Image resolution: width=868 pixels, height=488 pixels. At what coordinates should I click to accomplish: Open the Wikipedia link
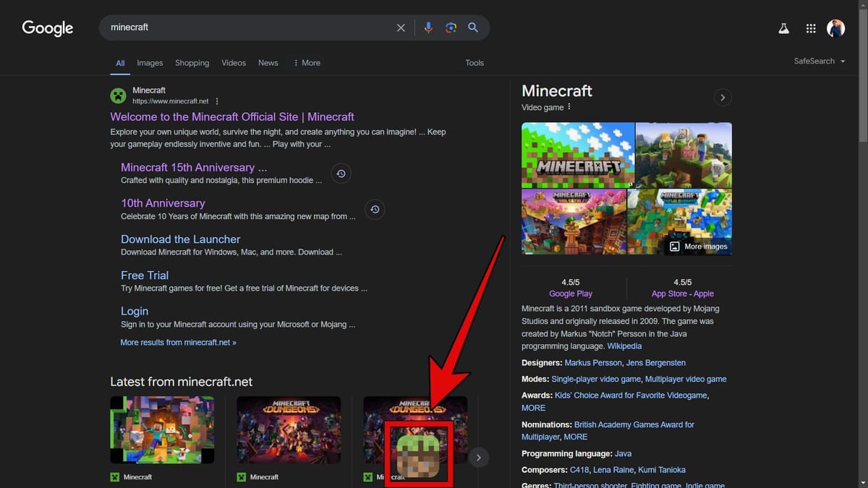(624, 346)
